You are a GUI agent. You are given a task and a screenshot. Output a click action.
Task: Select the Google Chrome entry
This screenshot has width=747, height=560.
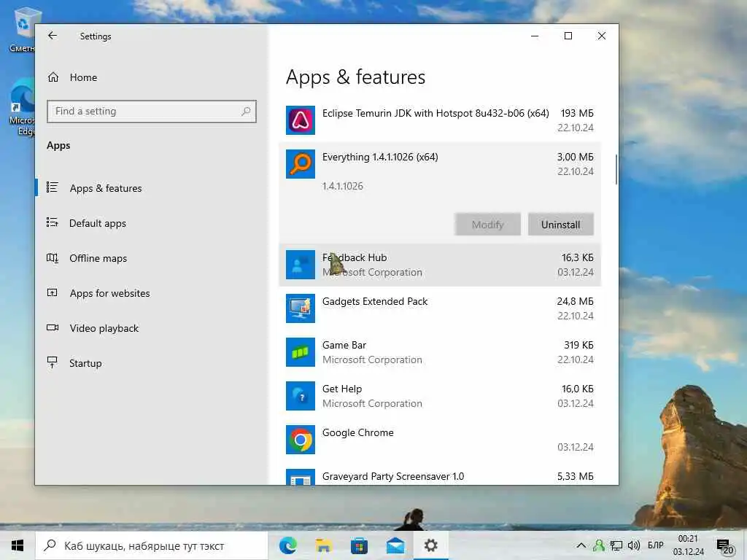(440, 440)
